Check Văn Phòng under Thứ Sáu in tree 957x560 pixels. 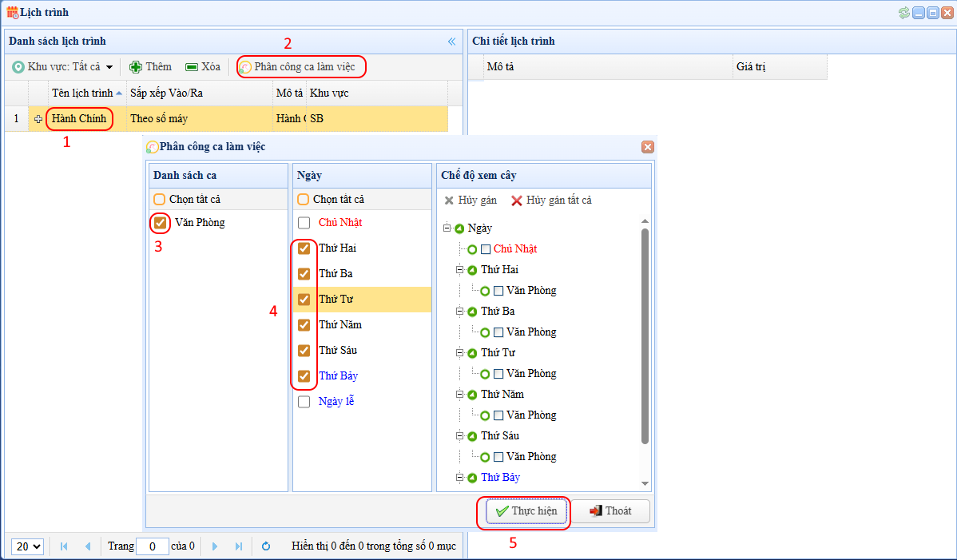[498, 457]
